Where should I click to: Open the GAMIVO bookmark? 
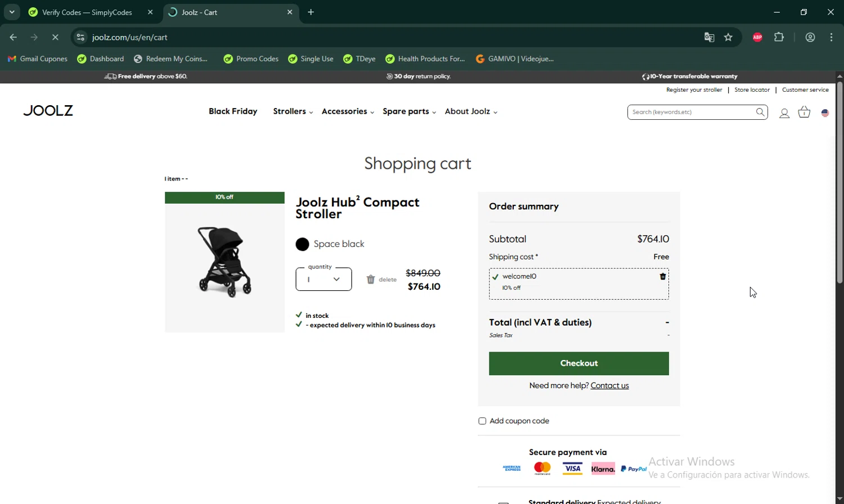(515, 59)
